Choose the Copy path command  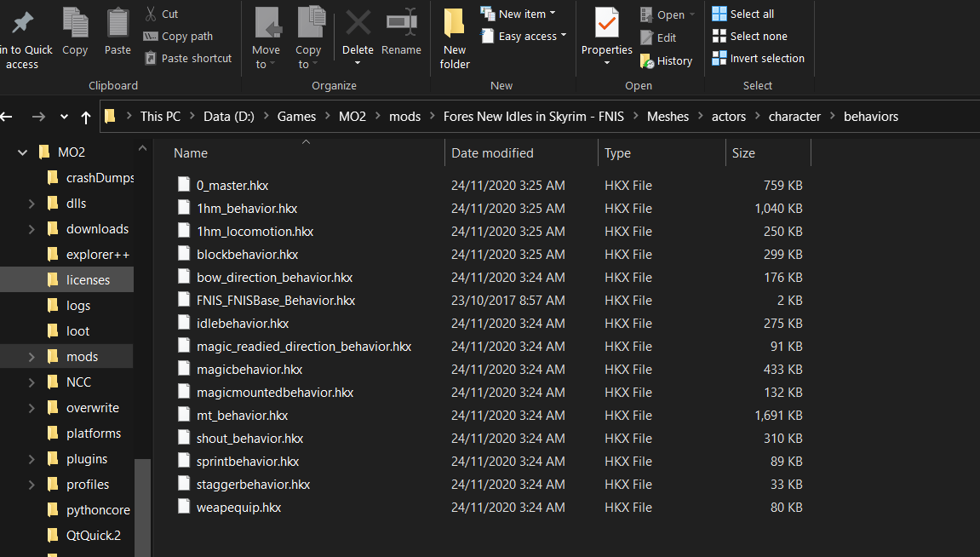click(x=178, y=37)
